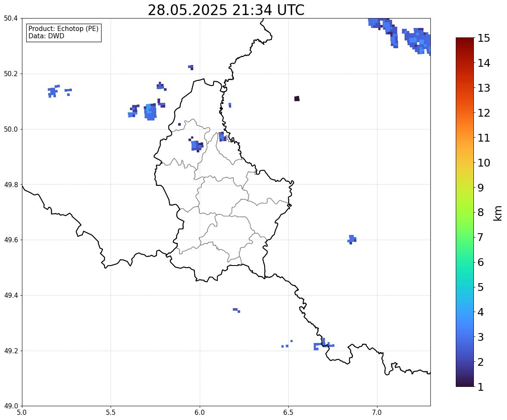Click latitude axis label 49.2
Image resolution: width=507 pixels, height=420 pixels.
pyautogui.click(x=11, y=351)
